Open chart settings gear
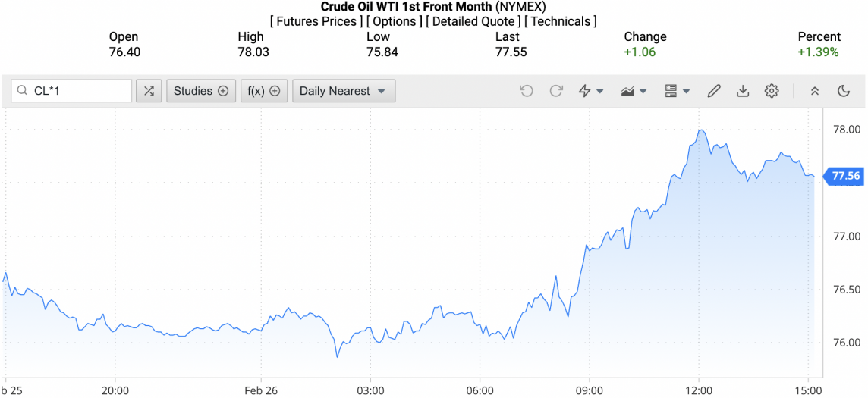This screenshot has height=398, width=868. coord(772,91)
